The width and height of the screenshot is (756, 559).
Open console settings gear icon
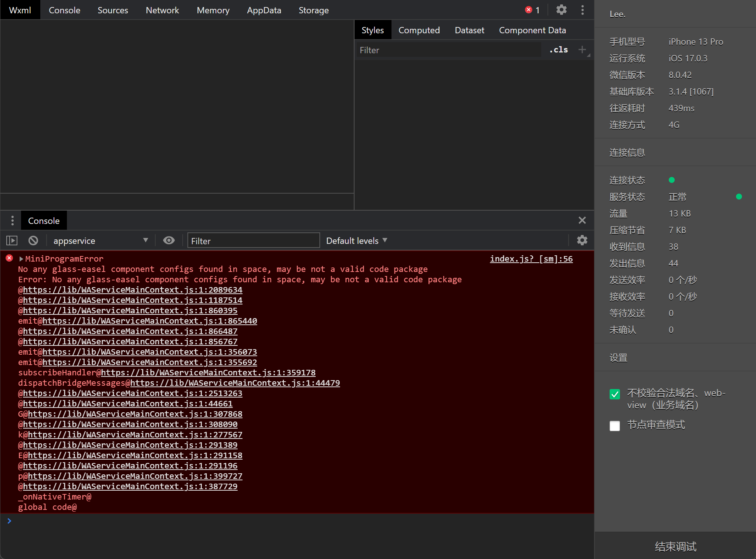pyautogui.click(x=582, y=241)
